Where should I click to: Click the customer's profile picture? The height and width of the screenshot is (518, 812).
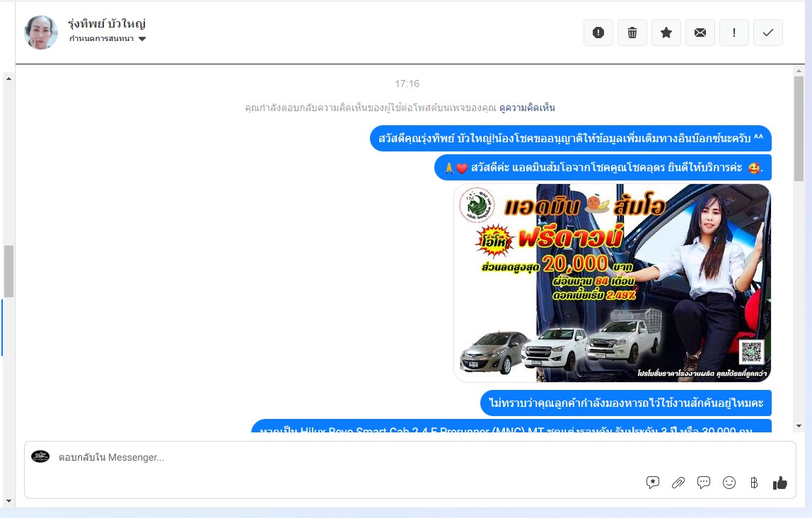click(x=41, y=33)
